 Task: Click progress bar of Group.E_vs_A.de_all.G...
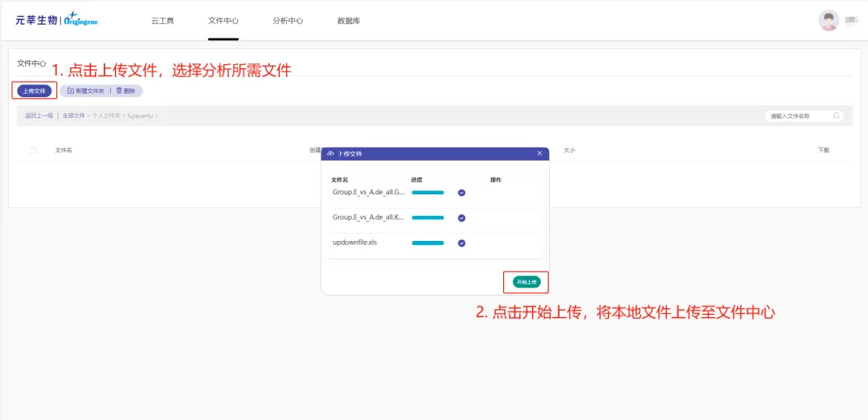[x=428, y=193]
